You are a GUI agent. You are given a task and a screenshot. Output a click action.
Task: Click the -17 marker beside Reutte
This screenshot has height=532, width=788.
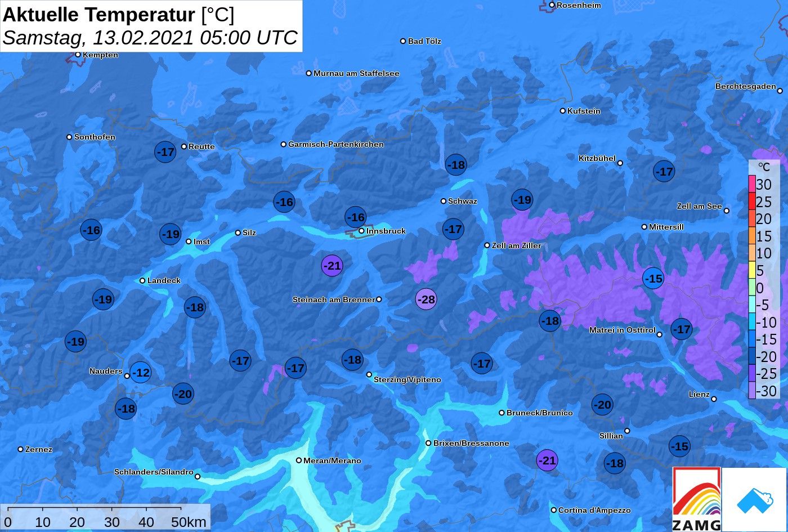pyautogui.click(x=165, y=151)
